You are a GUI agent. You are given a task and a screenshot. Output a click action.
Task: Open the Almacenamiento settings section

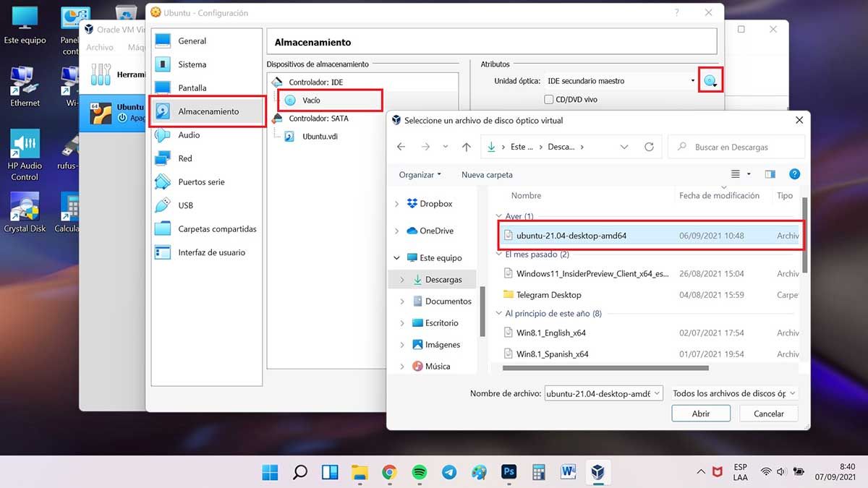(208, 111)
